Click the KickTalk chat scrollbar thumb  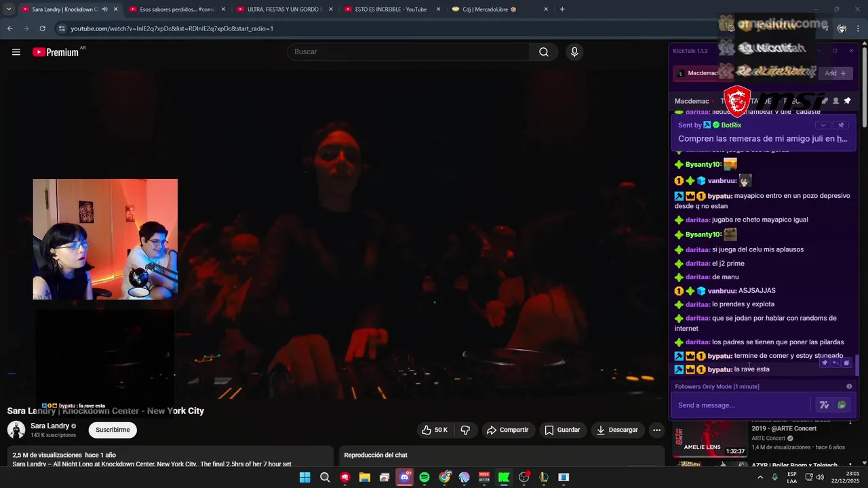857,366
